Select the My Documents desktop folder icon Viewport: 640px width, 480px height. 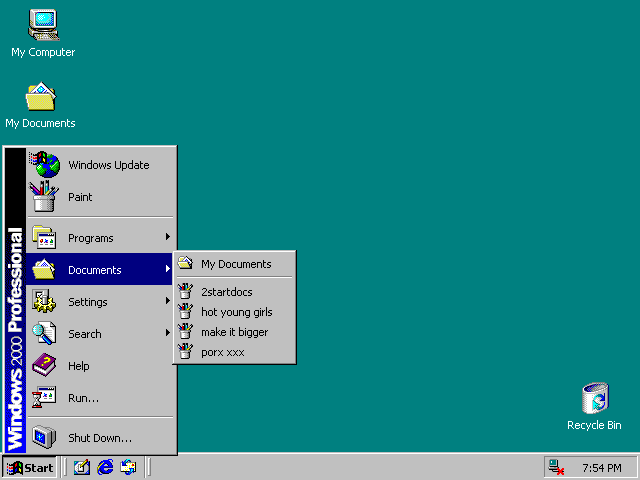tap(41, 96)
